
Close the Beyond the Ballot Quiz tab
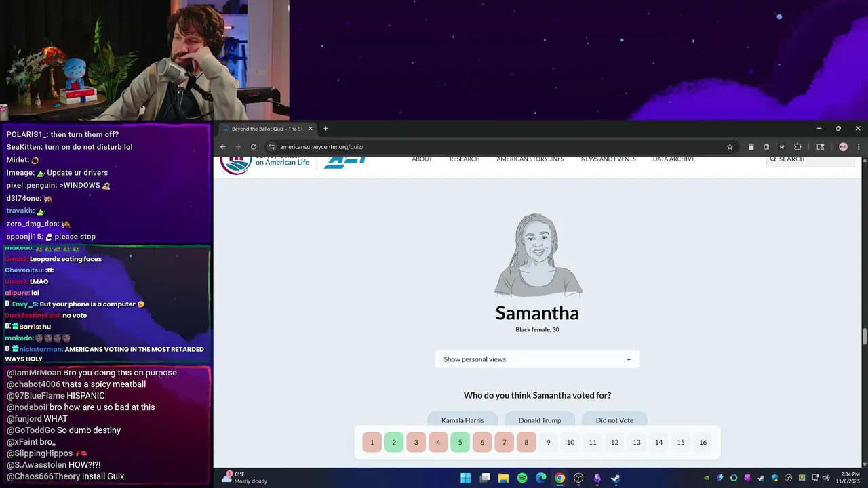(311, 129)
